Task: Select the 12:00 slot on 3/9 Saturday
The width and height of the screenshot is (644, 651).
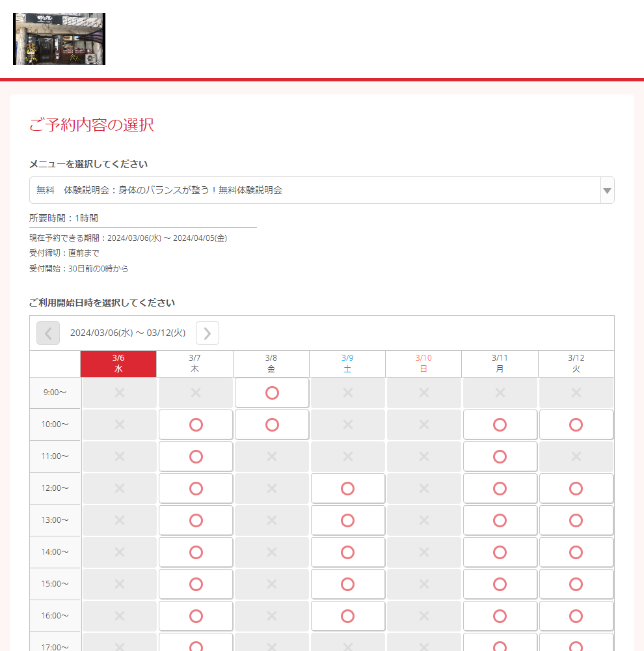Action: [348, 488]
